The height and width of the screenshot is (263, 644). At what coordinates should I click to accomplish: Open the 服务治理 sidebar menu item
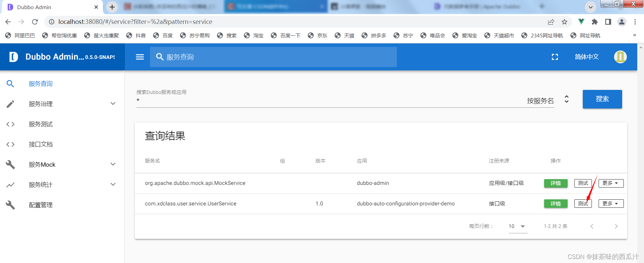click(62, 104)
